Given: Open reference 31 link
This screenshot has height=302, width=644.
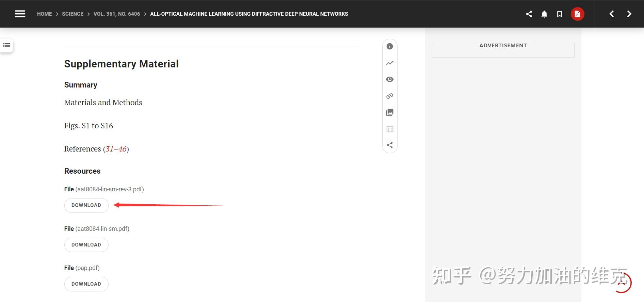Looking at the screenshot, I should pos(109,149).
